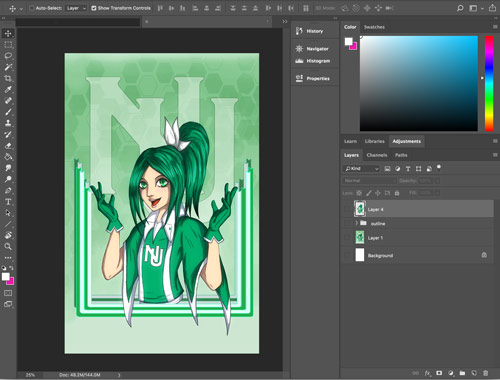Toggle visibility of Background layer
500x380 pixels.
pyautogui.click(x=347, y=255)
